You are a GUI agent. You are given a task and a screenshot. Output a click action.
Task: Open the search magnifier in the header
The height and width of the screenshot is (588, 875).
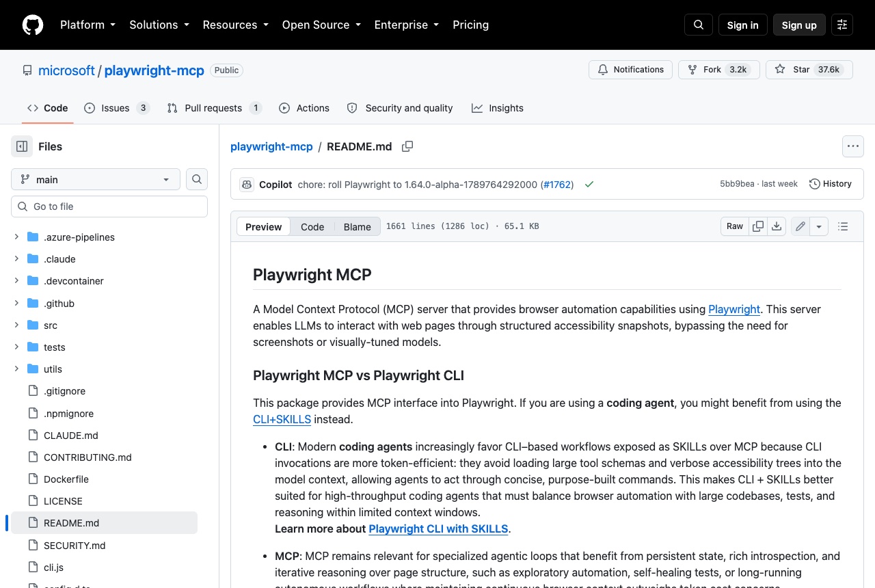[x=699, y=25]
